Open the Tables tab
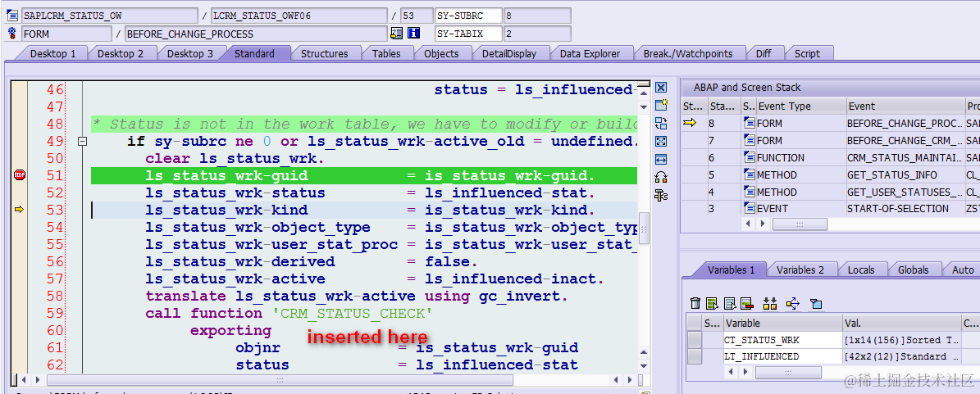 [386, 54]
